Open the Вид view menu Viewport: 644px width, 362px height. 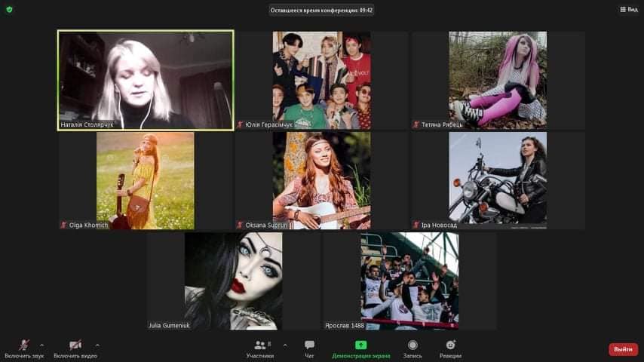(x=627, y=9)
